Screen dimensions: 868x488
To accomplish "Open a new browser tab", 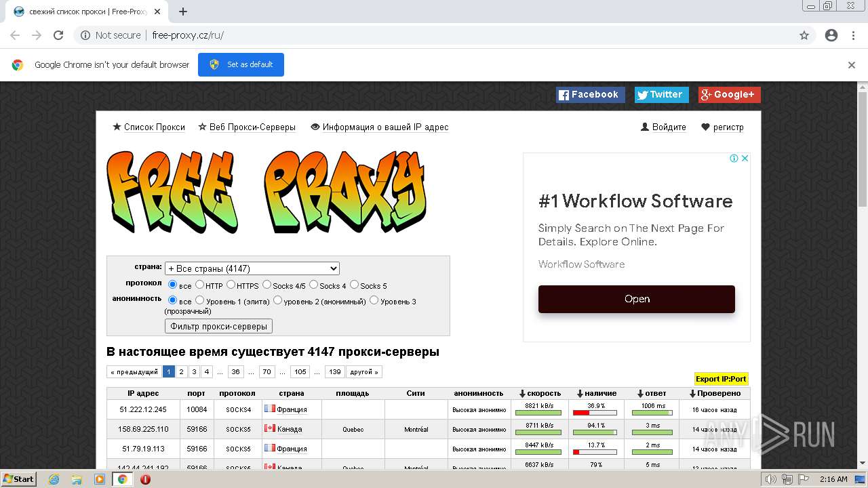I will point(183,12).
